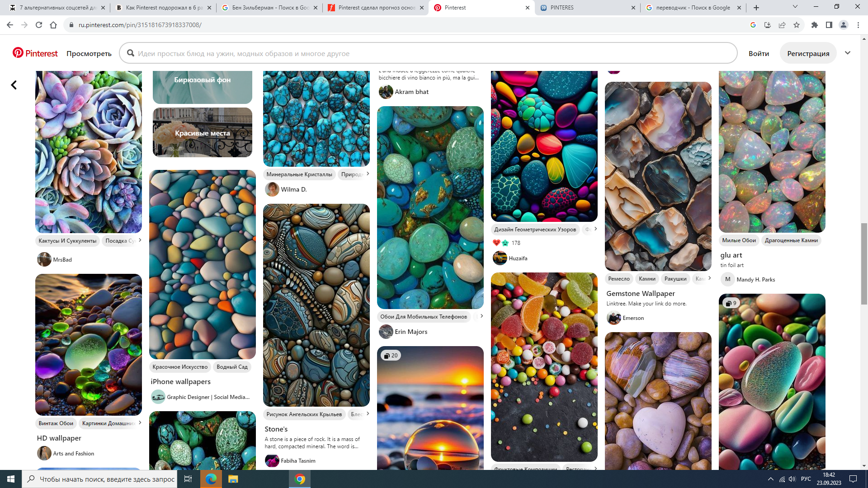Image resolution: width=868 pixels, height=488 pixels.
Task: Open the Windows Start menu
Action: click(x=11, y=479)
